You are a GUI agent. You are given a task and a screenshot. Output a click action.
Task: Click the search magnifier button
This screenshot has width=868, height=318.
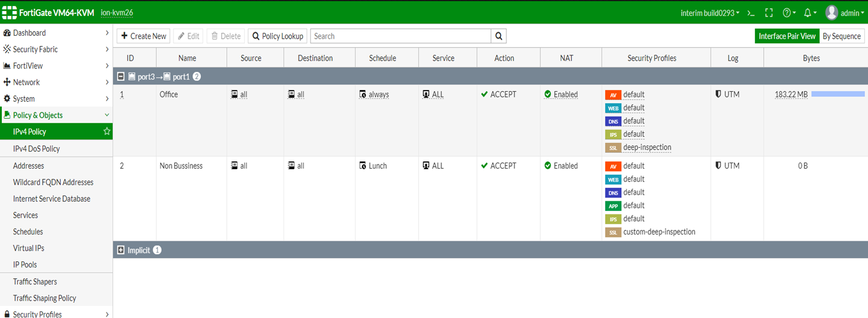click(x=499, y=36)
